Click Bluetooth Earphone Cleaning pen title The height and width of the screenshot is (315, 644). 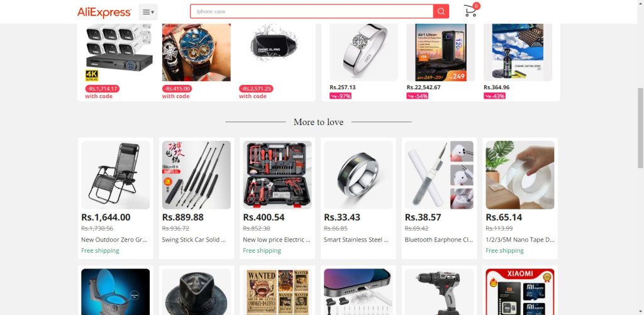[439, 240]
